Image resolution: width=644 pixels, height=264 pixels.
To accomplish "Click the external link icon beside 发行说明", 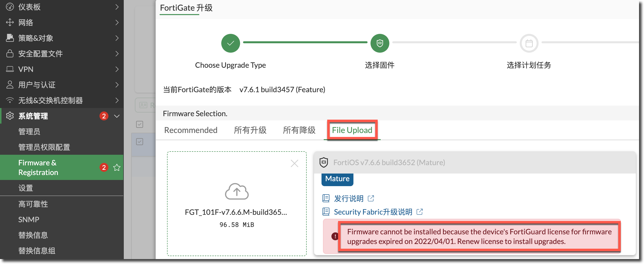I will 371,198.
